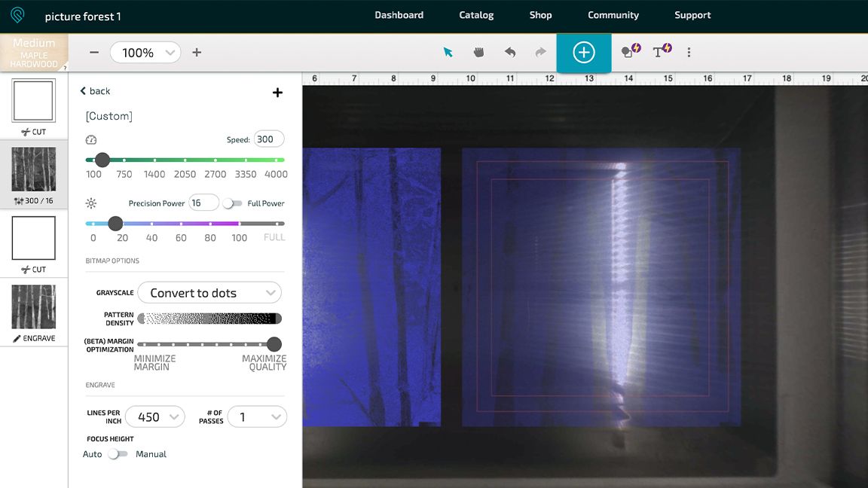
Task: Open the zoom level 100% dropdown
Action: pos(145,53)
